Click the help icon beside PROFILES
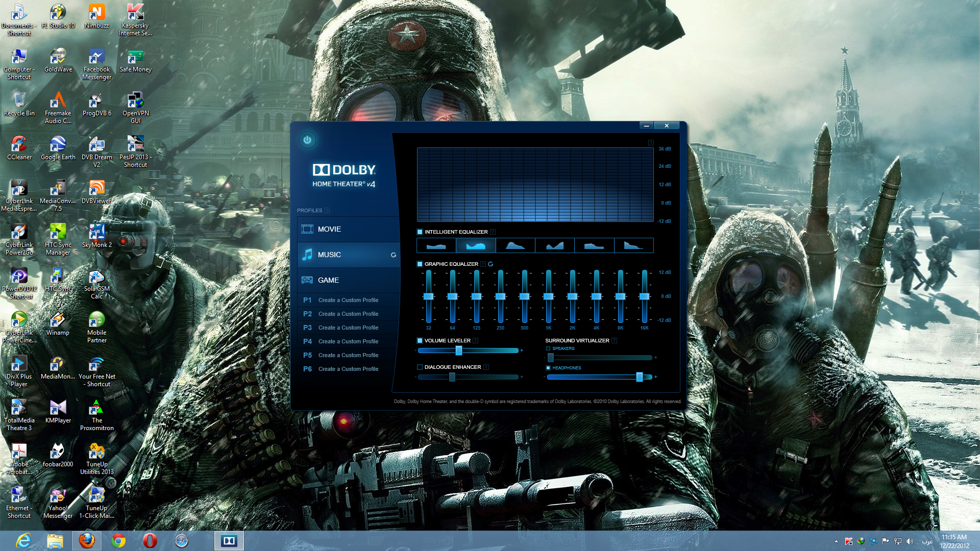Screen dimensions: 980x551 [327, 210]
